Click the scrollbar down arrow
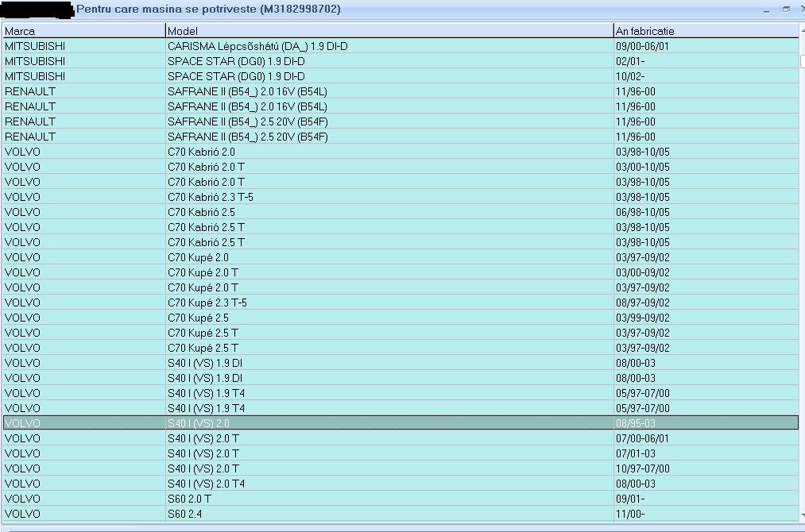Viewport: 805px width, 532px height. pos(802,515)
